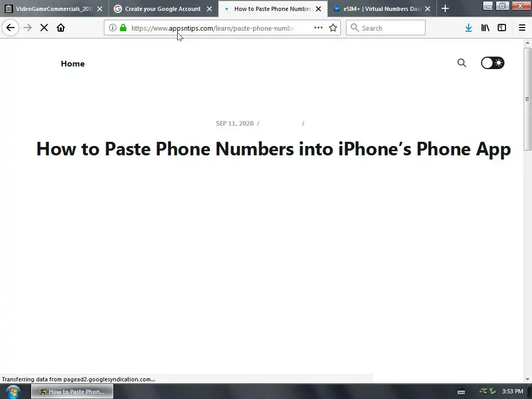Click the network tray icon
Image resolution: width=532 pixels, height=399 pixels.
(484, 391)
